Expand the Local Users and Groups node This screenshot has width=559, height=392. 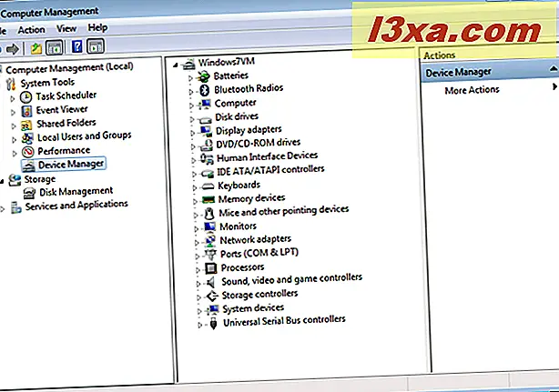pyautogui.click(x=15, y=140)
